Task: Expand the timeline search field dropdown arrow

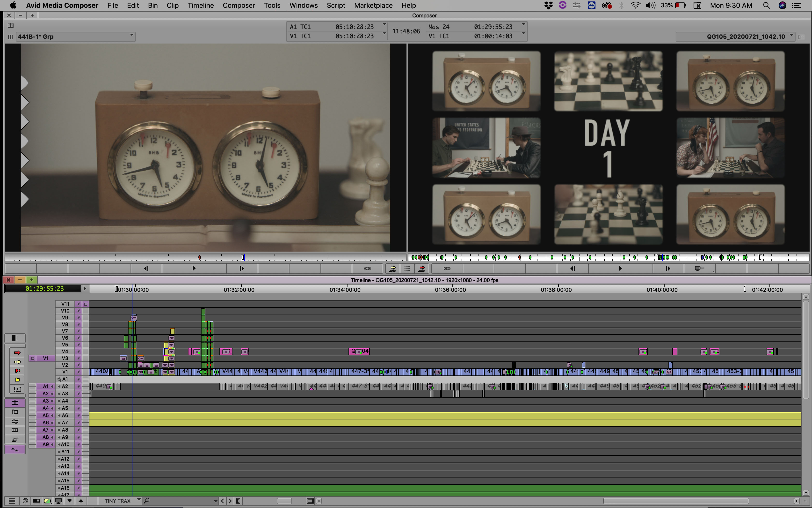Action: (215, 501)
